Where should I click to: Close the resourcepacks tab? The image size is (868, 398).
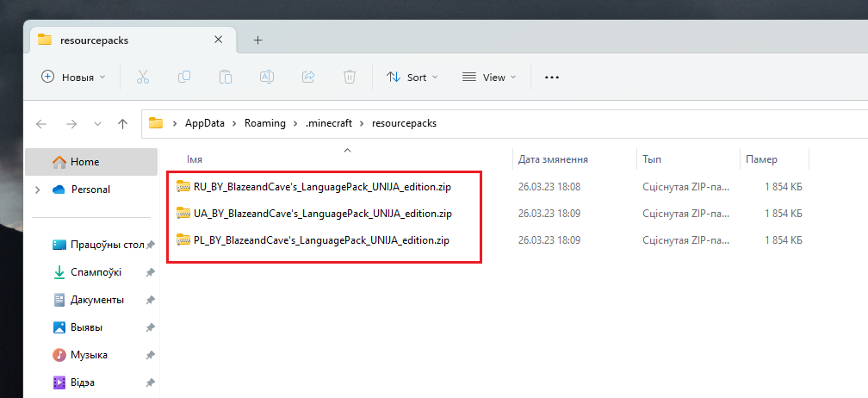pos(218,40)
